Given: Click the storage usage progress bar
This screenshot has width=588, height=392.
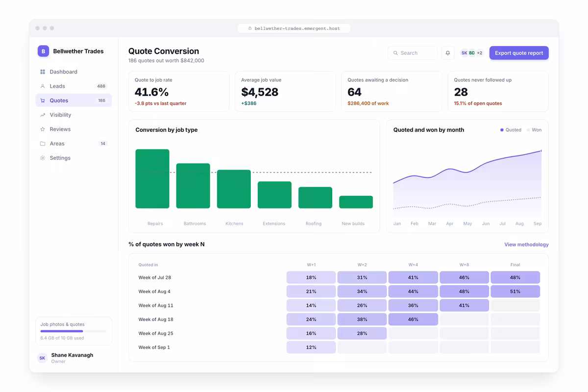Looking at the screenshot, I should click(73, 331).
